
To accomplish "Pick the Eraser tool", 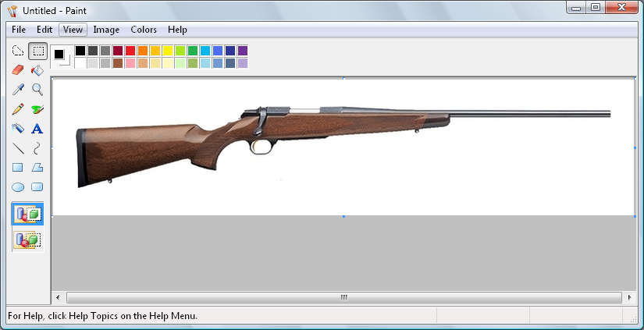I will 18,70.
